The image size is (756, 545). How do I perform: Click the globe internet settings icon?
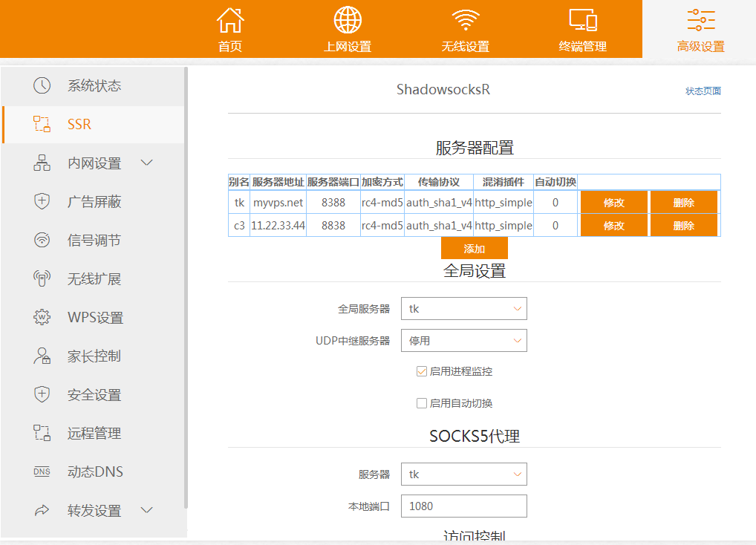click(348, 20)
